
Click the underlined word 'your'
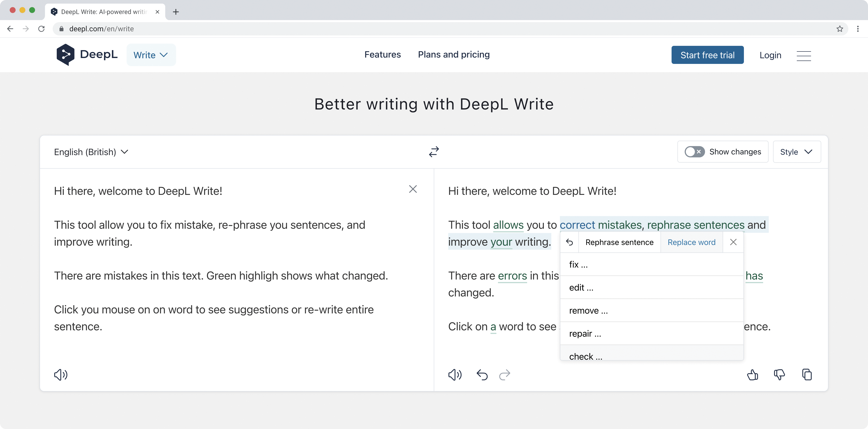tap(501, 242)
